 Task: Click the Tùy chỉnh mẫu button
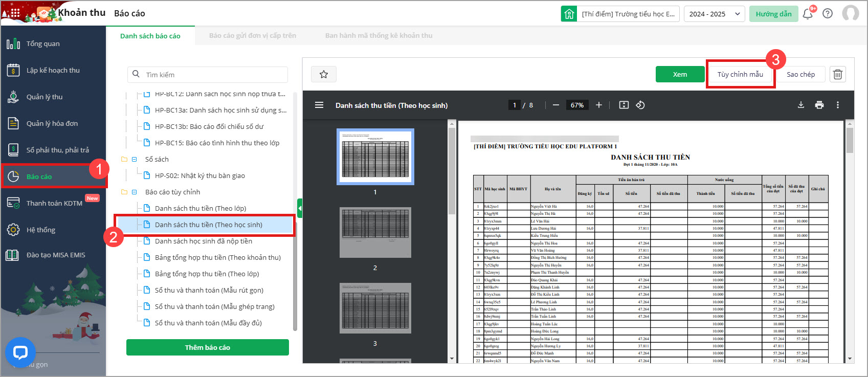740,75
